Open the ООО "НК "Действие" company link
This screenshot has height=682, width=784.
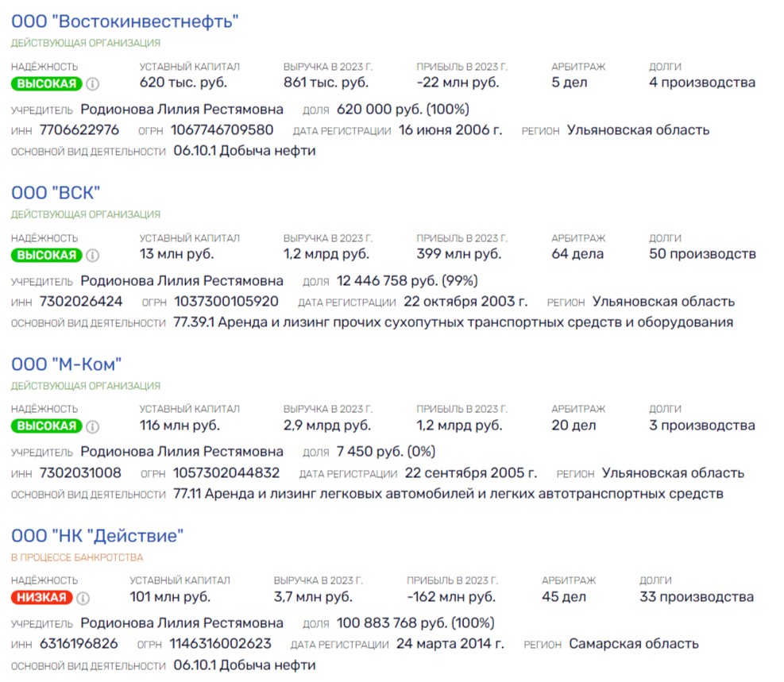click(x=97, y=536)
